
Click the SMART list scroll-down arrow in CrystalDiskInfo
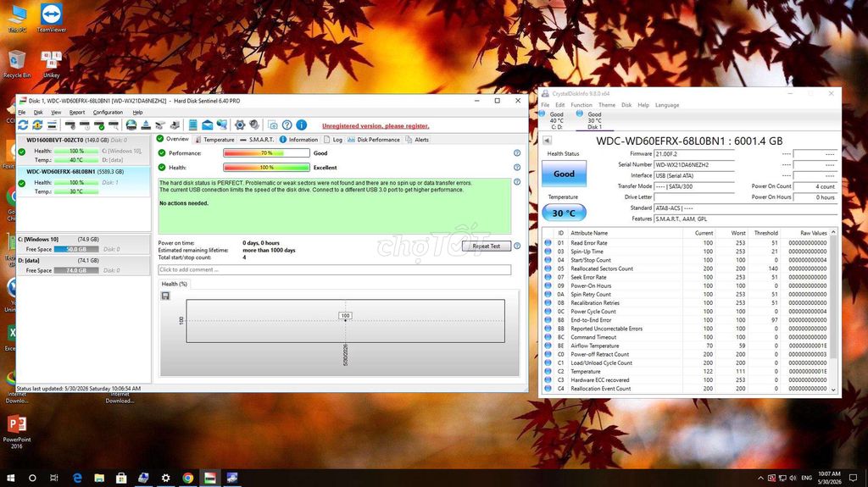click(833, 390)
